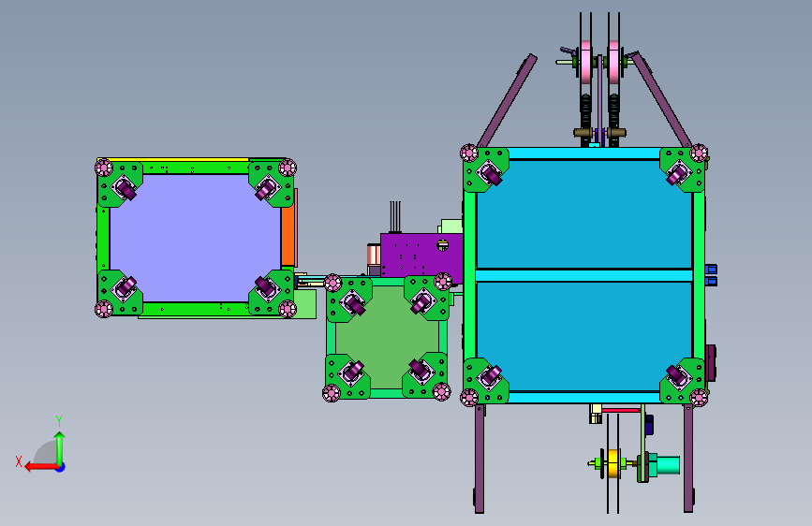Select the lower cyan panel of the large frame
This screenshot has width=812, height=526.
584,337
